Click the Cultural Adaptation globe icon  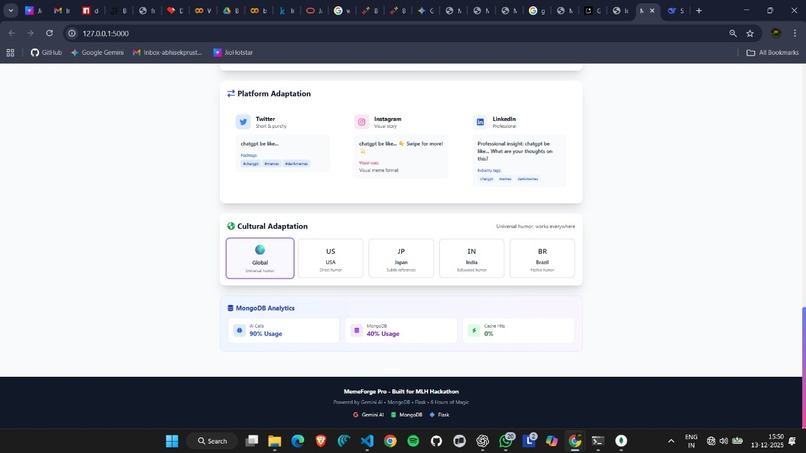coord(231,226)
